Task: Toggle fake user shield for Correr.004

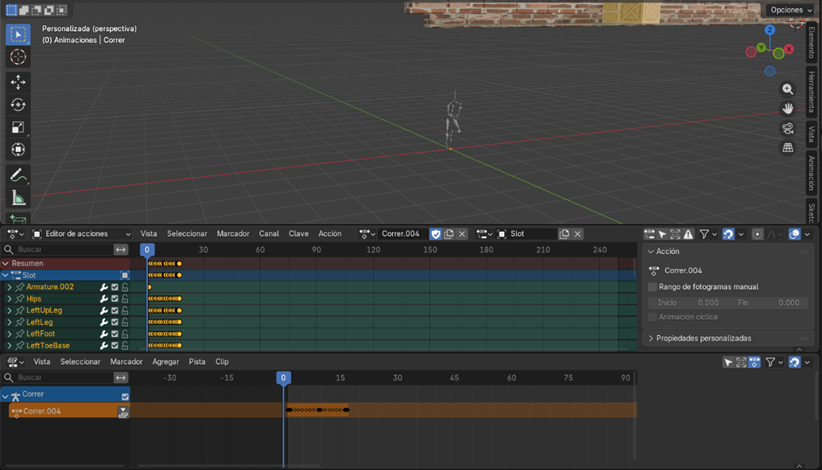Action: 436,234
